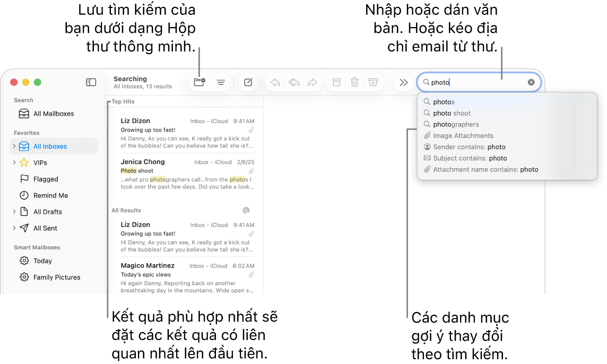
Task: Clear the search field text
Action: [x=531, y=82]
